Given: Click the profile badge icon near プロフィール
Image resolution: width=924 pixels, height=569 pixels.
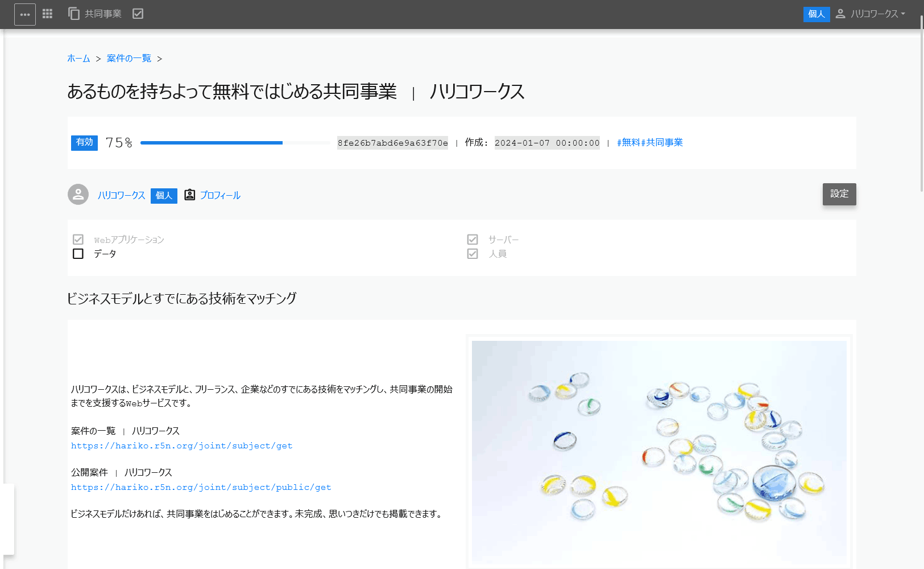Looking at the screenshot, I should click(x=190, y=195).
